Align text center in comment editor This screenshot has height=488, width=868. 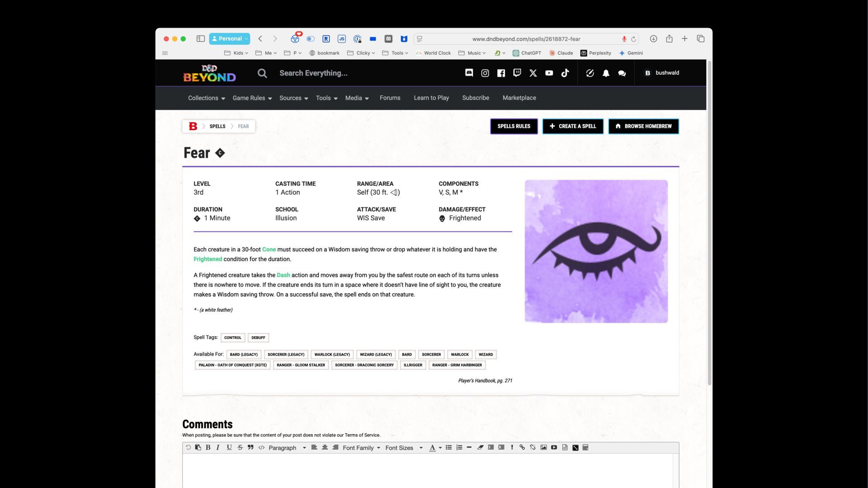tap(325, 447)
